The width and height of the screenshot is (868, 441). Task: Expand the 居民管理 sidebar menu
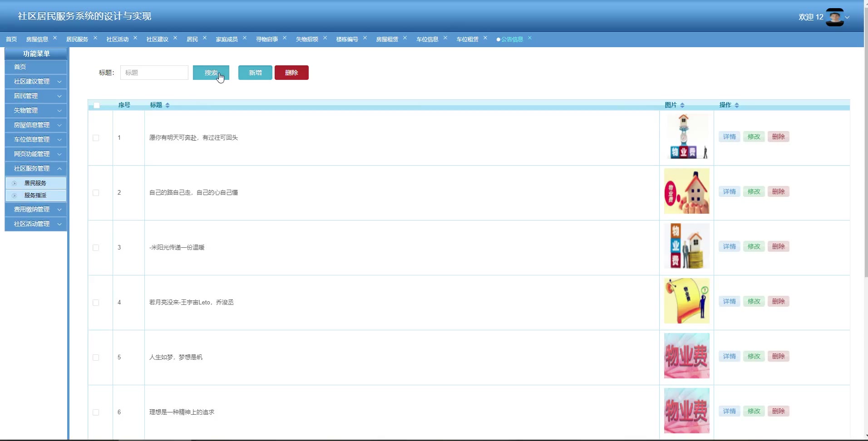36,96
